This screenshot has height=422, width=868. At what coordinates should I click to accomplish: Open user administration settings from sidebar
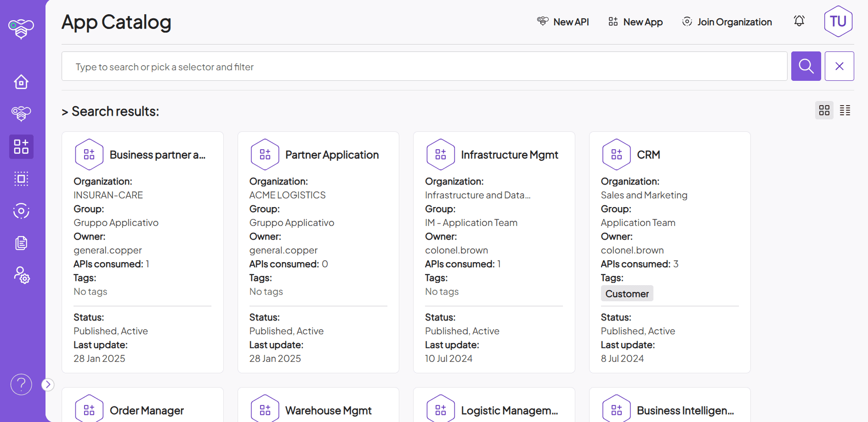tap(21, 276)
